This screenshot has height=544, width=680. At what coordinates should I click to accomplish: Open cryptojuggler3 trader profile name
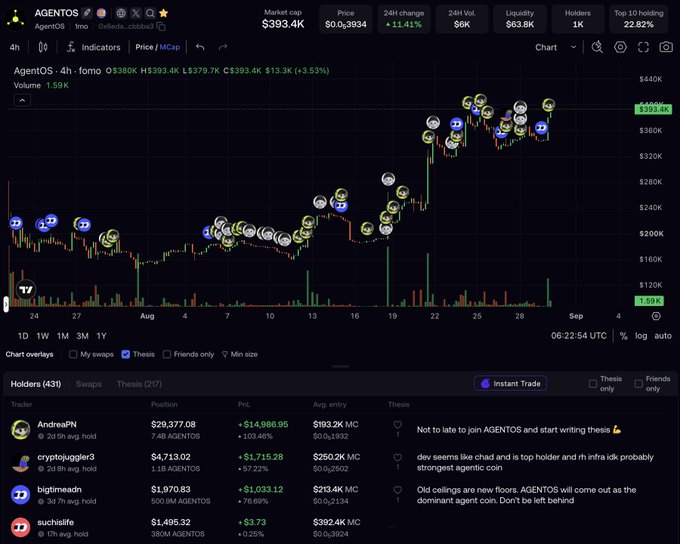(66, 457)
